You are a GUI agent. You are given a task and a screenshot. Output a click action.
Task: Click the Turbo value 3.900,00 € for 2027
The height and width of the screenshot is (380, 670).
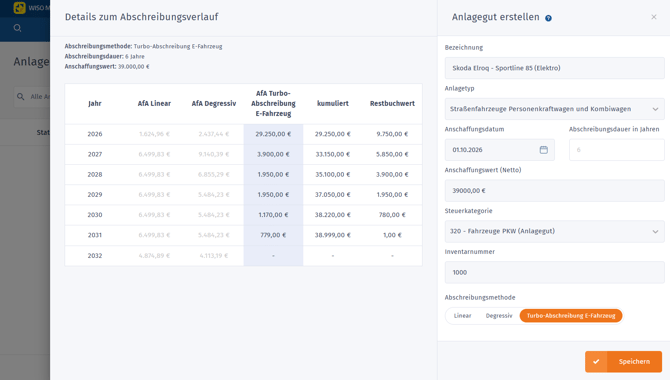[x=273, y=154]
